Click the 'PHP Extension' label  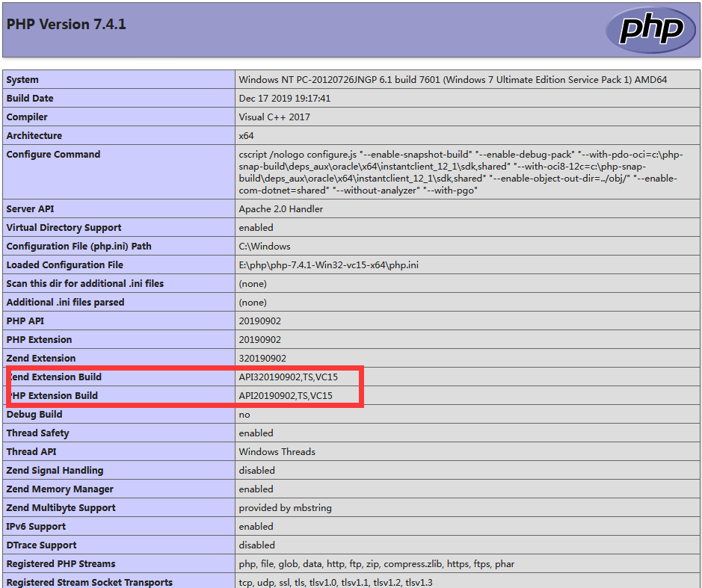pos(39,340)
